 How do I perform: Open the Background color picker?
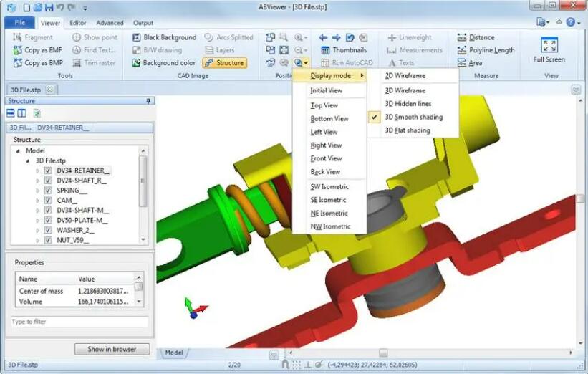tap(164, 63)
